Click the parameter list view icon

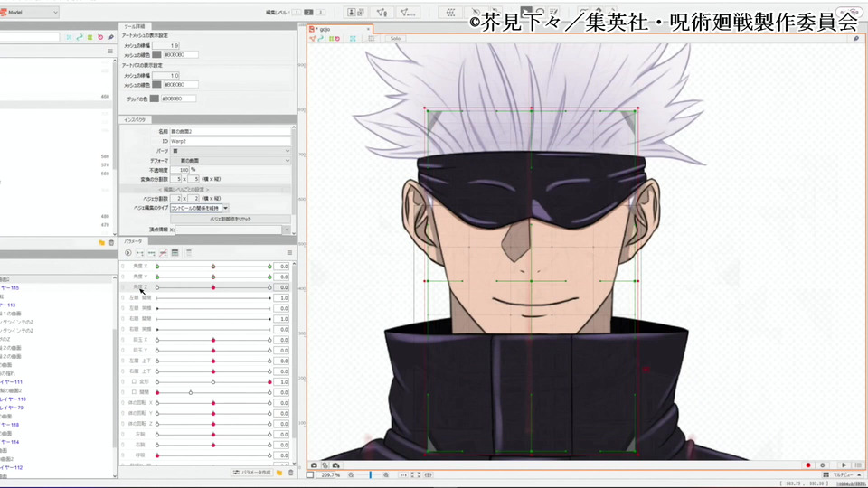(175, 253)
